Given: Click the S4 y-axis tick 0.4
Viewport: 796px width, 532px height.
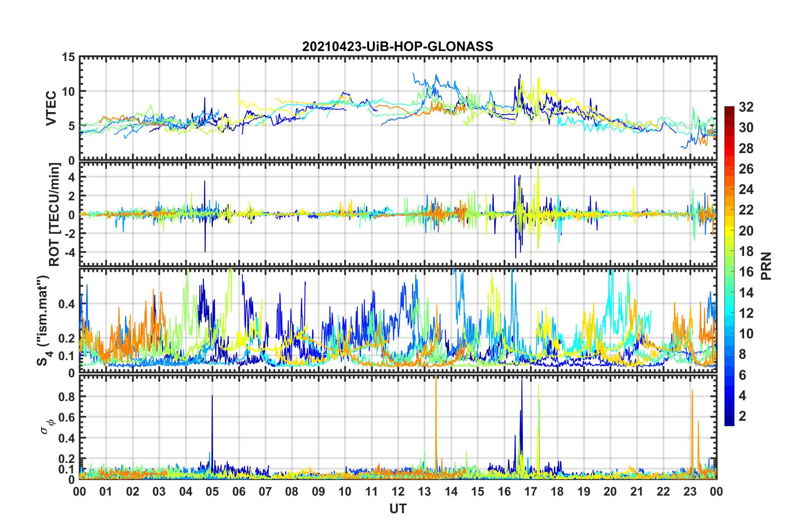Looking at the screenshot, I should (x=66, y=304).
